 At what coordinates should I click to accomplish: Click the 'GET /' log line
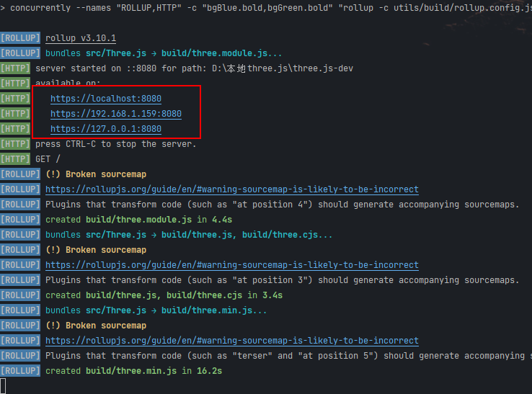click(48, 159)
